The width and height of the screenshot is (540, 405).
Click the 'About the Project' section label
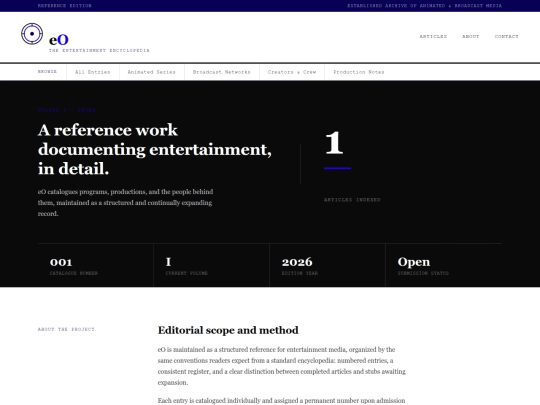coord(66,330)
